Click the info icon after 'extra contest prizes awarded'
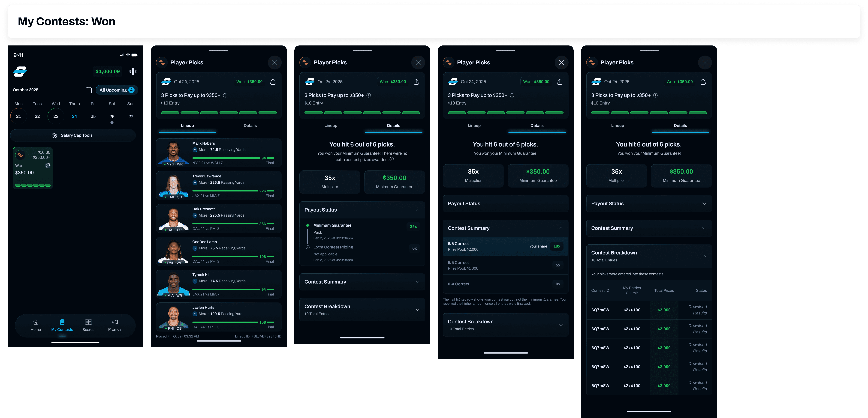The height and width of the screenshot is (418, 868). point(392,159)
